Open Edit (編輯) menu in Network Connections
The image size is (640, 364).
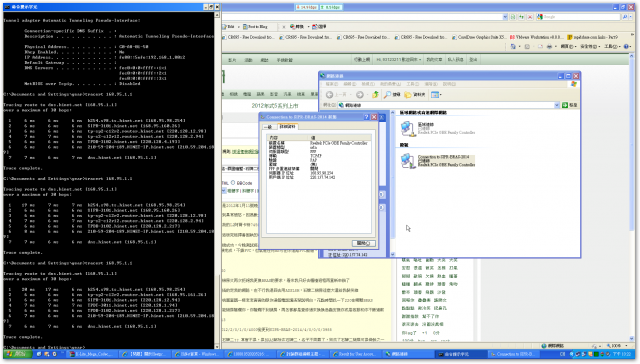tap(350, 84)
